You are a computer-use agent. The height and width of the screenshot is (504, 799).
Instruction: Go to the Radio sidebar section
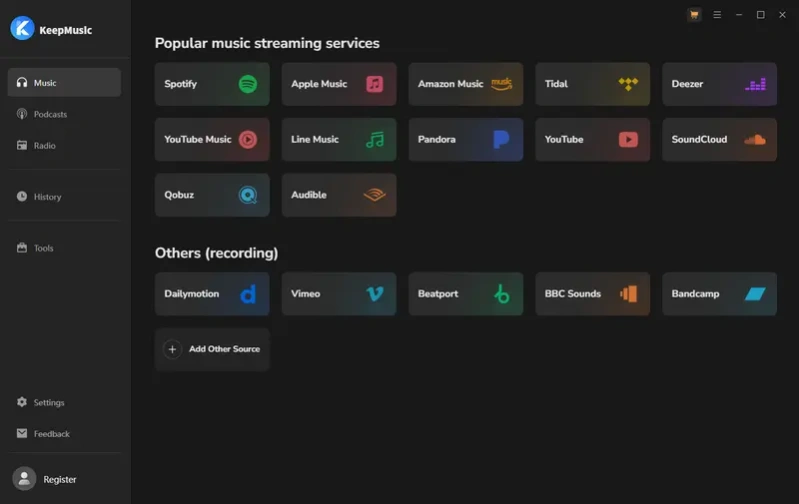[64, 145]
